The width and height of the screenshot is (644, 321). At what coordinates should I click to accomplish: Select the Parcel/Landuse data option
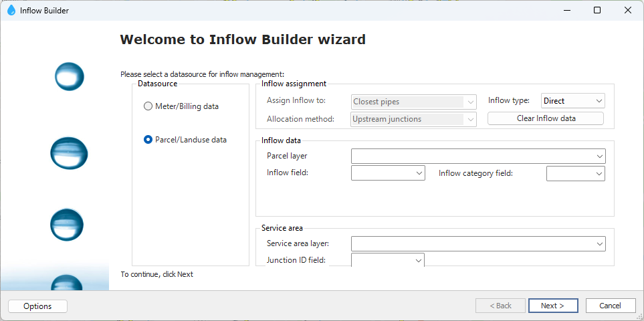click(x=148, y=140)
